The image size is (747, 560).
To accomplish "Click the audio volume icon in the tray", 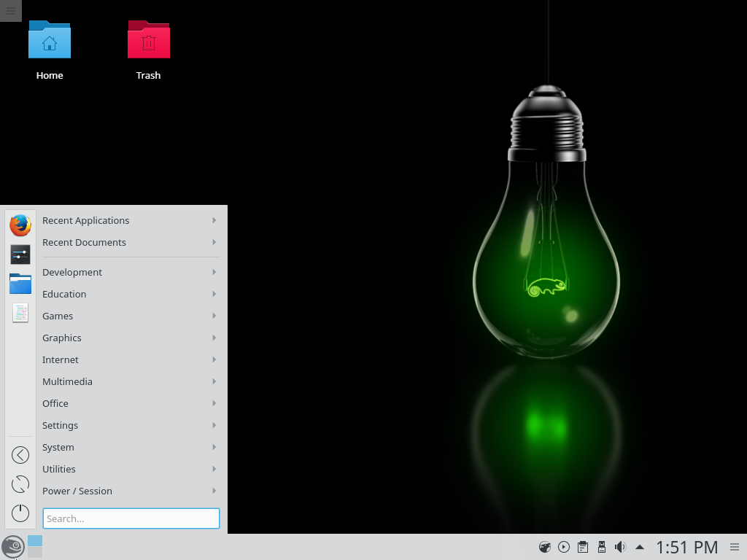I will pyautogui.click(x=619, y=546).
